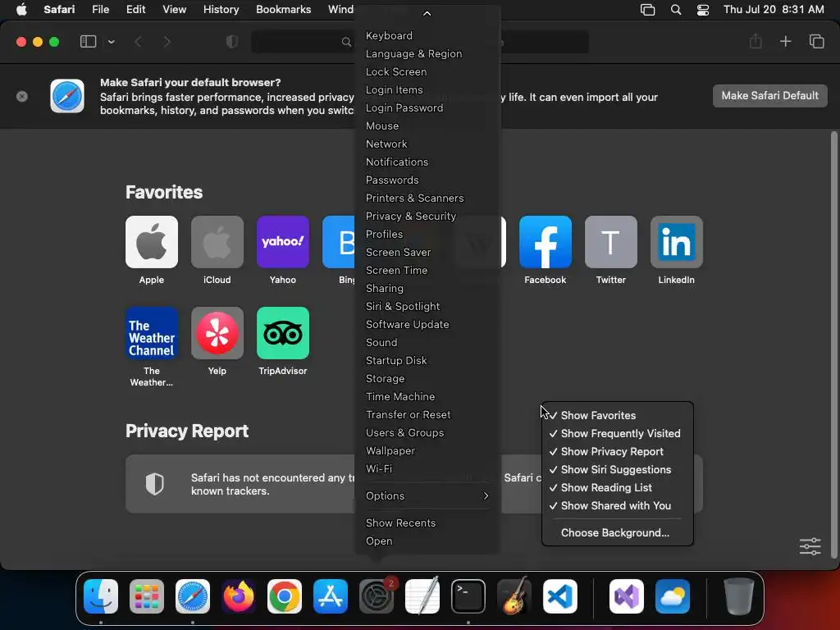840x630 pixels.
Task: Click the Safari address search field
Action: [420, 42]
